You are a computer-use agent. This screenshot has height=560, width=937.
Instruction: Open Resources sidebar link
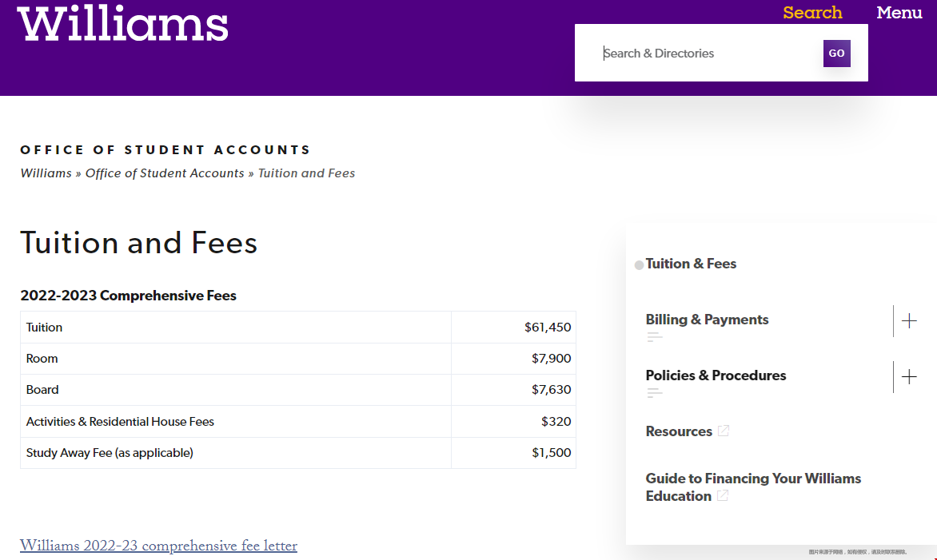pyautogui.click(x=679, y=431)
